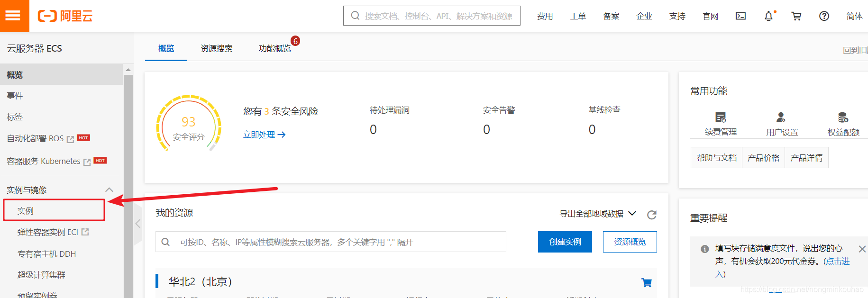Viewport: 868px width, 298px height.
Task: Click the search magnifier in top bar
Action: click(355, 16)
